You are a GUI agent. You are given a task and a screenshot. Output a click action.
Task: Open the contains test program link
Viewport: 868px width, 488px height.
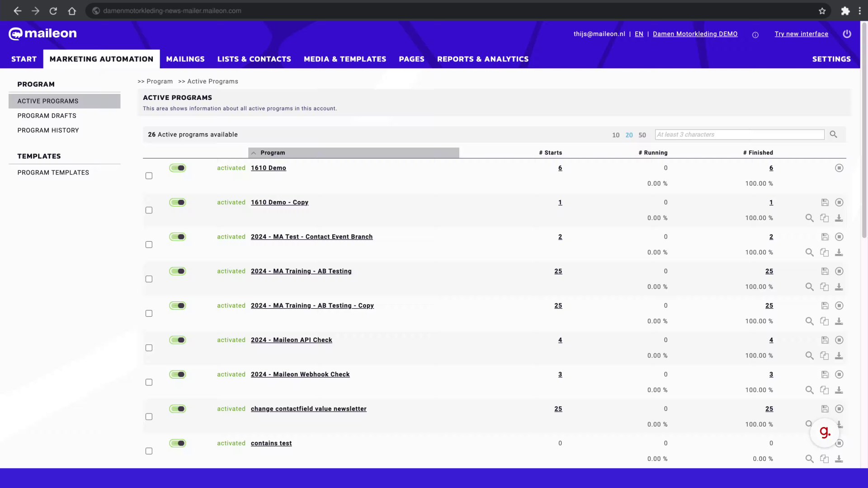[x=271, y=443]
